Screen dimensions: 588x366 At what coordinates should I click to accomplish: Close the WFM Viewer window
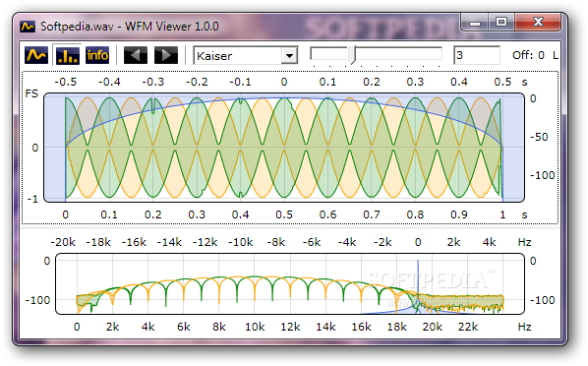pyautogui.click(x=538, y=23)
